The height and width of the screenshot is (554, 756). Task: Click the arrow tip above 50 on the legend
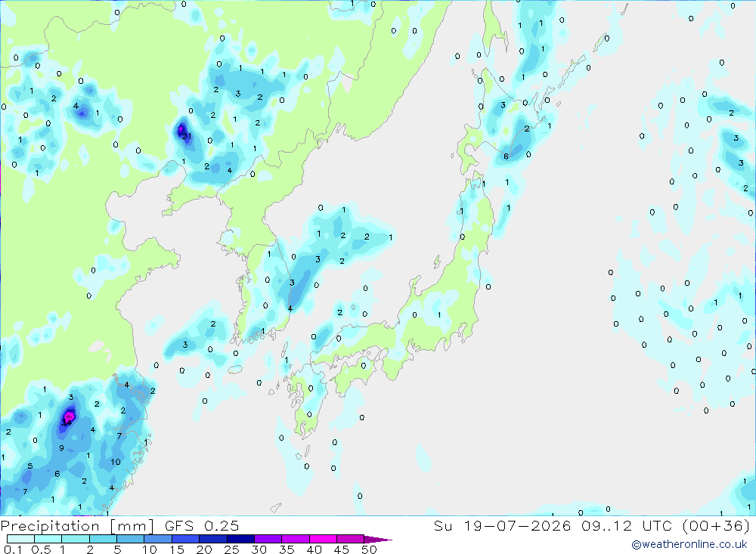tap(378, 540)
